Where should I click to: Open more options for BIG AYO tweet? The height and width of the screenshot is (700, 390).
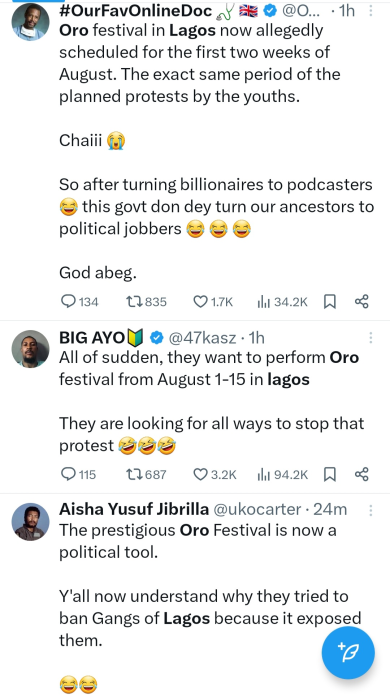click(370, 338)
